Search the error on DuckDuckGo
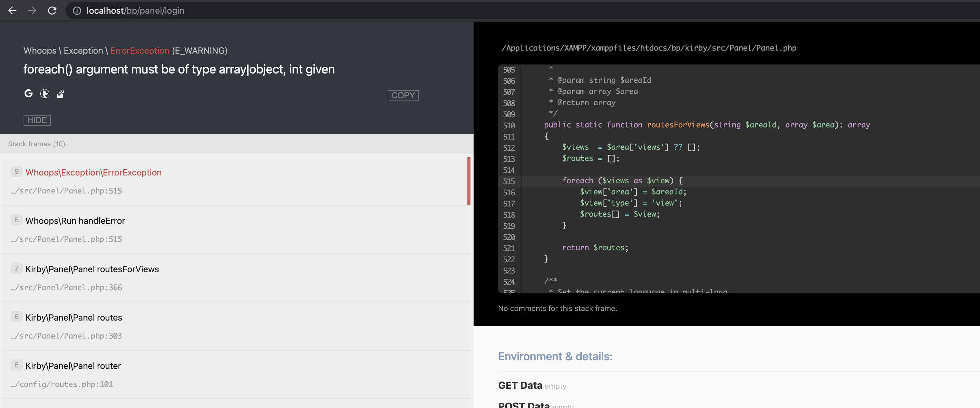 [45, 94]
